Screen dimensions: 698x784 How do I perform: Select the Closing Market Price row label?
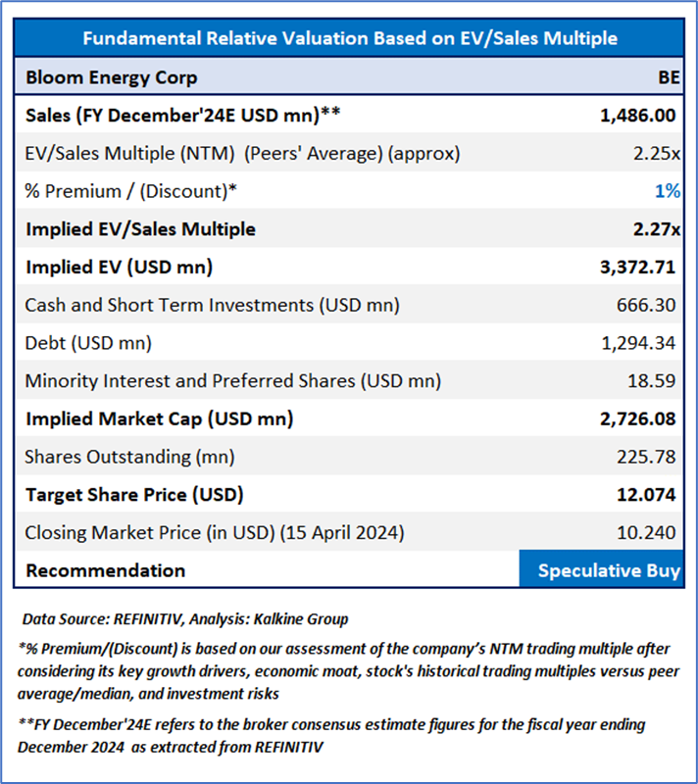[214, 532]
